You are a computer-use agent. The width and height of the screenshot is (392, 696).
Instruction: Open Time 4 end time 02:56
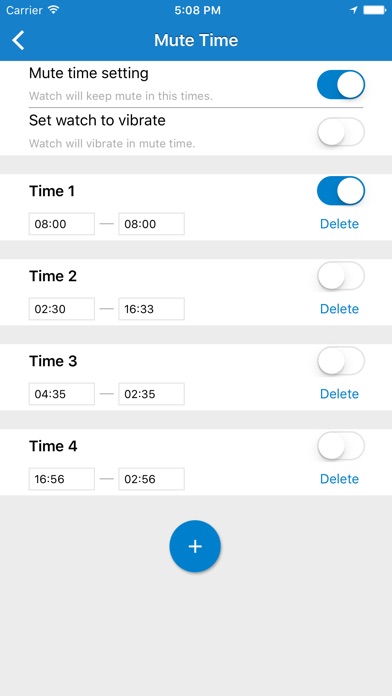tap(151, 478)
